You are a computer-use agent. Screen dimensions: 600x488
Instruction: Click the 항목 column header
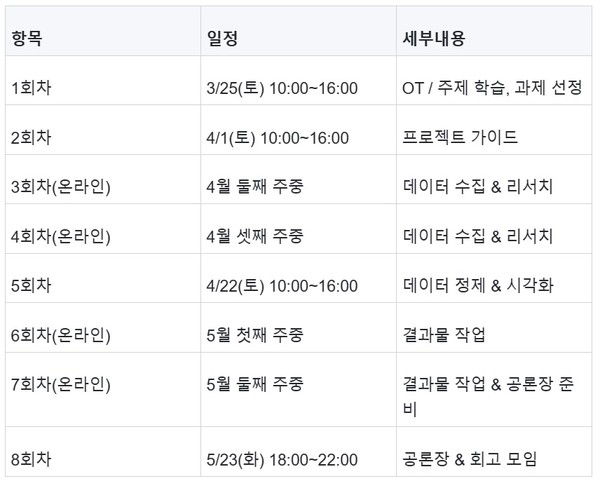pos(28,39)
